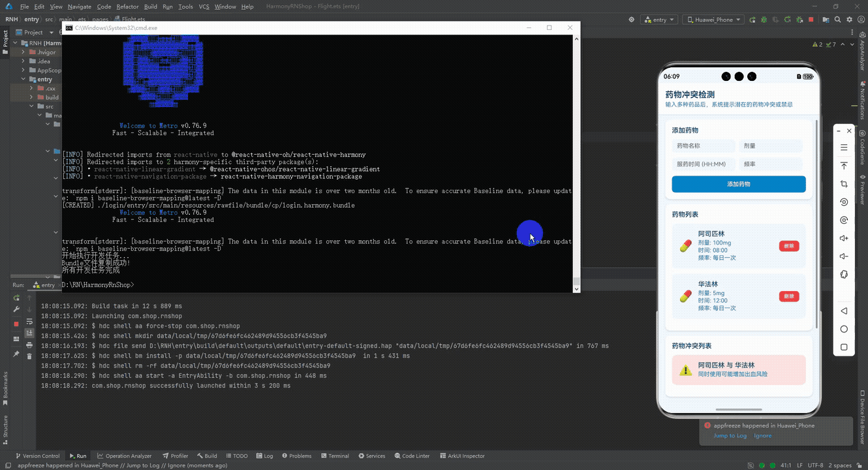The height and width of the screenshot is (470, 868).
Task: Collapse the entry folder in project tree
Action: tap(23, 80)
